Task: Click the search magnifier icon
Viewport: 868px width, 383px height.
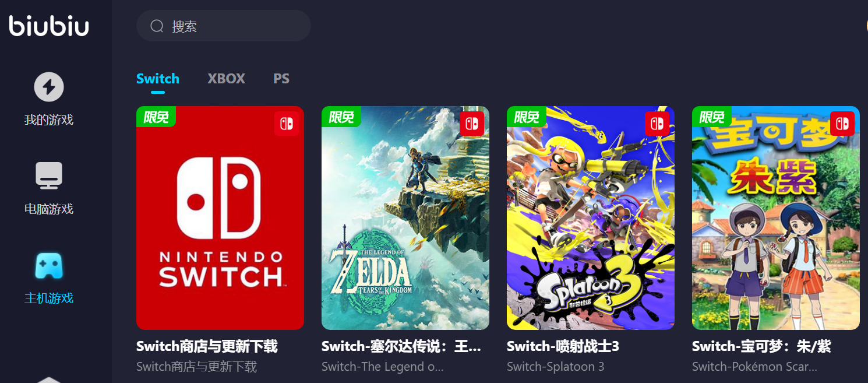Action: (157, 26)
